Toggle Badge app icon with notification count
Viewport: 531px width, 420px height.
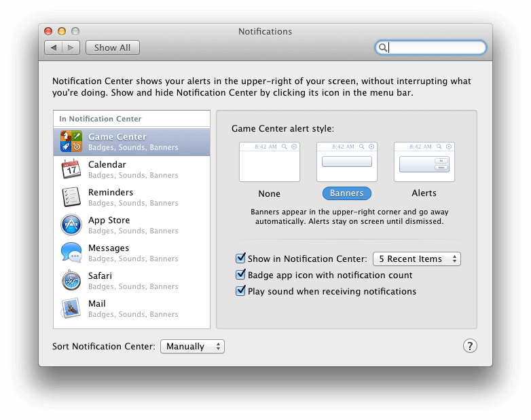[240, 275]
